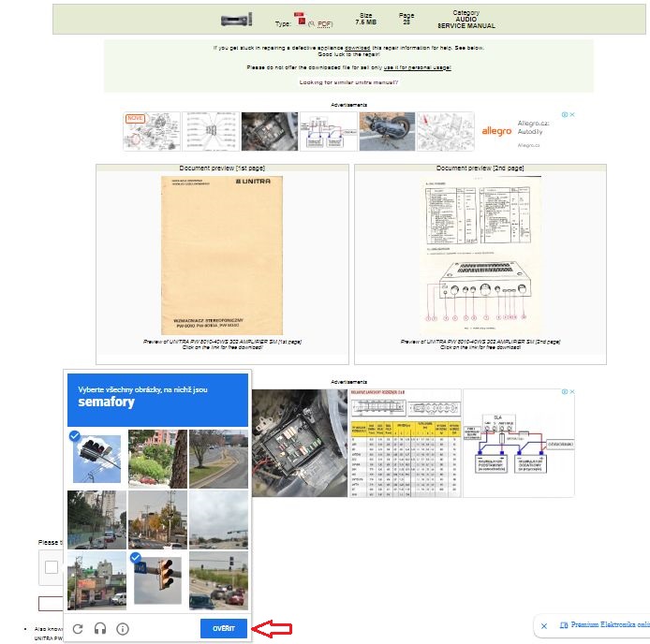The image size is (650, 644).
Task: Click 'Looking for similar unitra manual?' link
Action: coord(348,82)
